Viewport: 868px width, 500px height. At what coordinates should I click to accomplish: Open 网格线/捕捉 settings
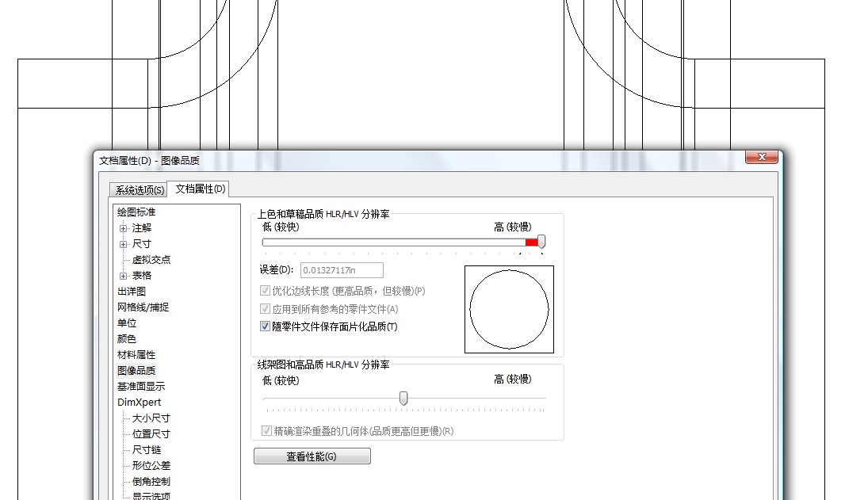coord(143,307)
